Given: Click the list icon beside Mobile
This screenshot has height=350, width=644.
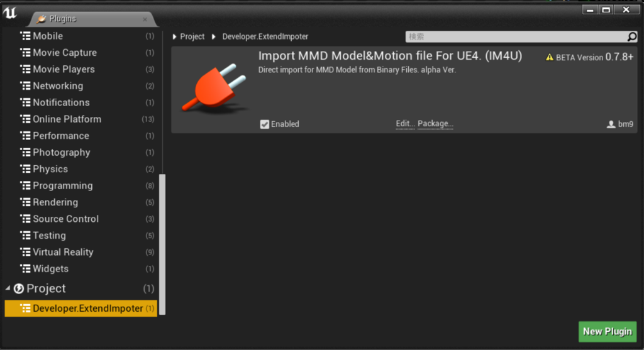Looking at the screenshot, I should click(x=25, y=36).
